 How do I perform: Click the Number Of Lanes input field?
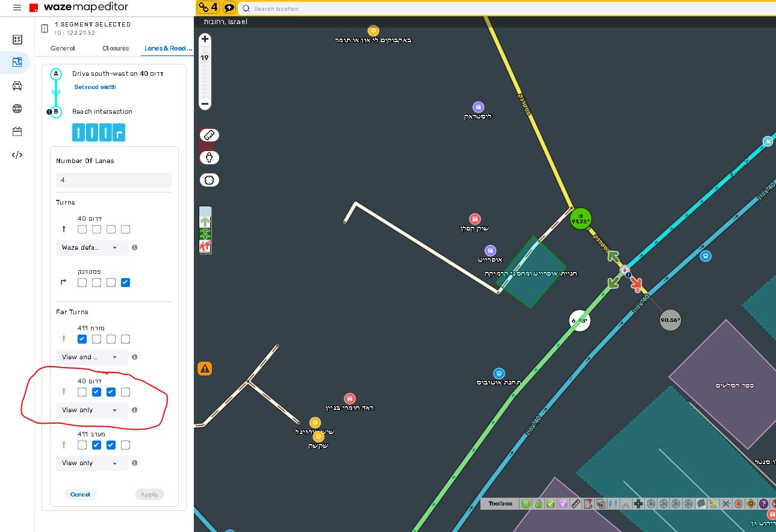pos(114,180)
